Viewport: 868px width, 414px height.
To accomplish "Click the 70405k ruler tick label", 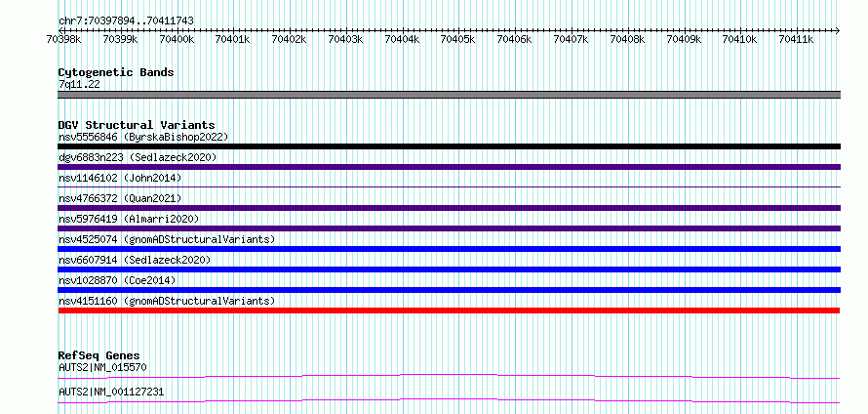I will coord(458,39).
